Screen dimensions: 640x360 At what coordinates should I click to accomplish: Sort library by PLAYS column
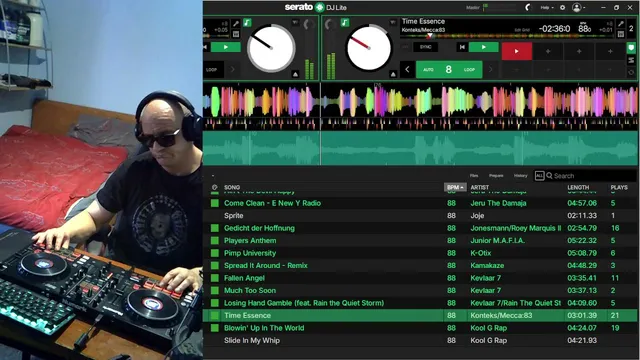coord(619,187)
